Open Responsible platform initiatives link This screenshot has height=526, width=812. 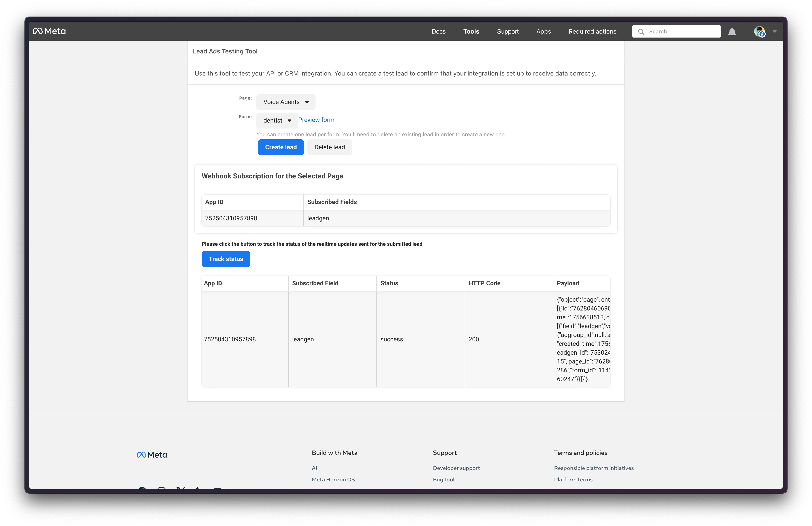point(594,468)
